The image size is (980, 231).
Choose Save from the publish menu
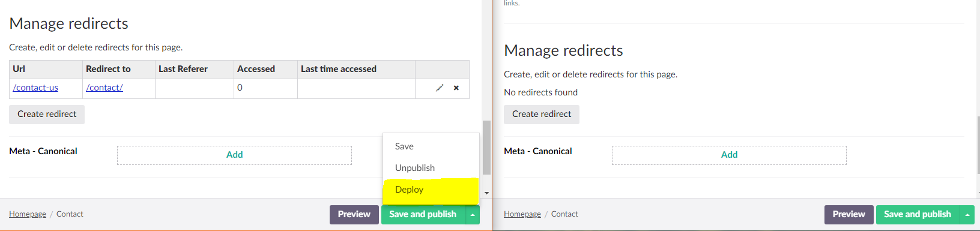tap(431, 146)
